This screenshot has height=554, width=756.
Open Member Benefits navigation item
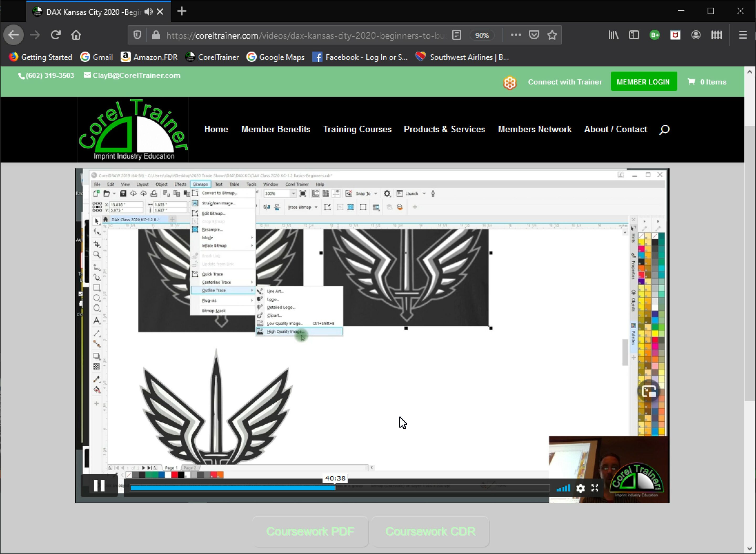click(276, 129)
